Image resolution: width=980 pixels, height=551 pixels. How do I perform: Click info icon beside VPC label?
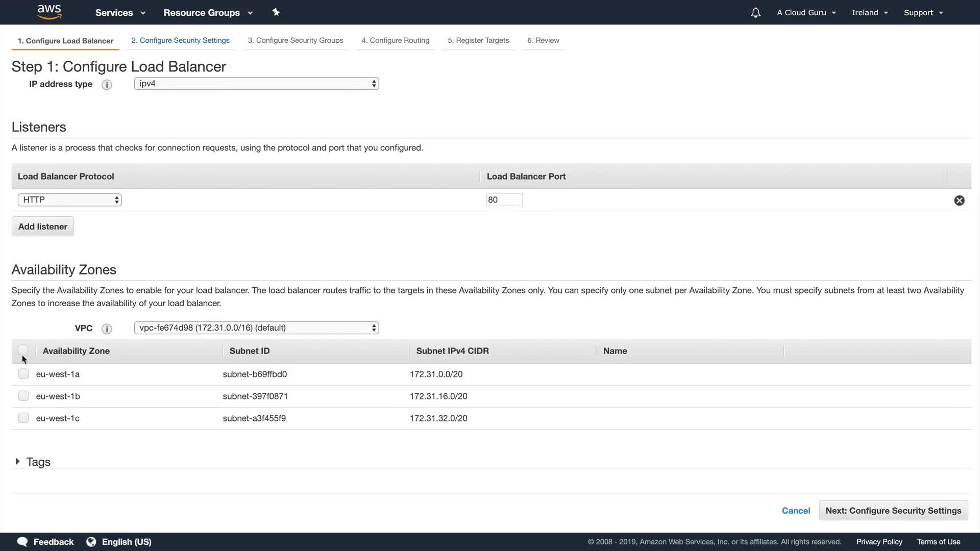point(107,329)
